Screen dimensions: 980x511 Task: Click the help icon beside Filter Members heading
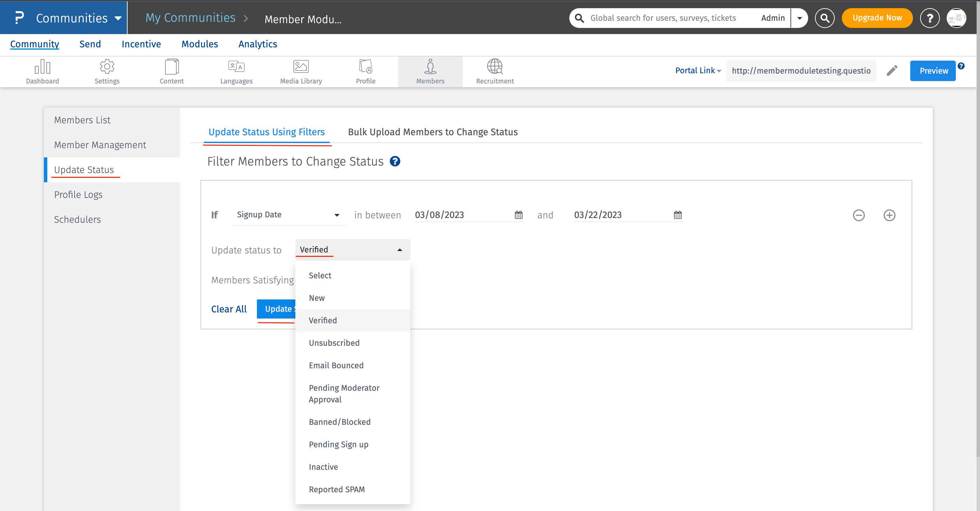point(395,161)
